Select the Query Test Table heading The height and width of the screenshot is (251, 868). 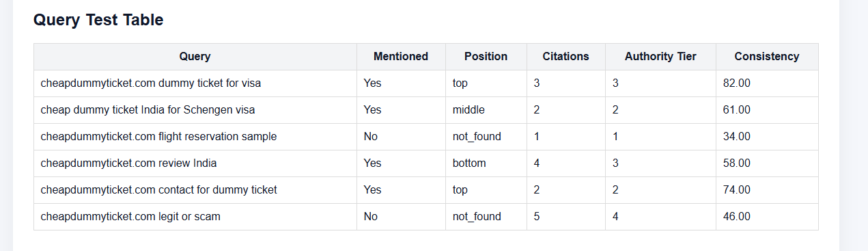click(98, 20)
